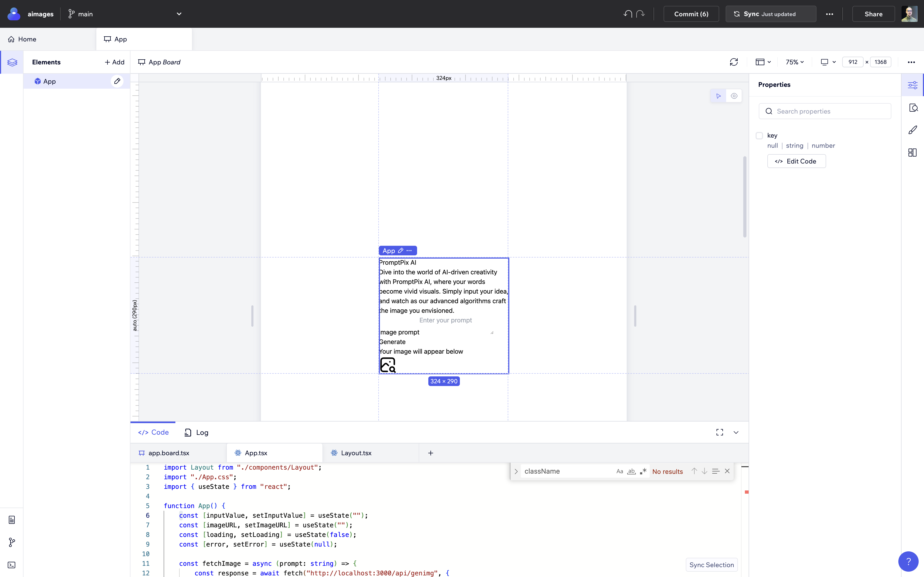Open the terminal panel from the left sidebar
Screen dimensions: 924x577
tap(12, 565)
